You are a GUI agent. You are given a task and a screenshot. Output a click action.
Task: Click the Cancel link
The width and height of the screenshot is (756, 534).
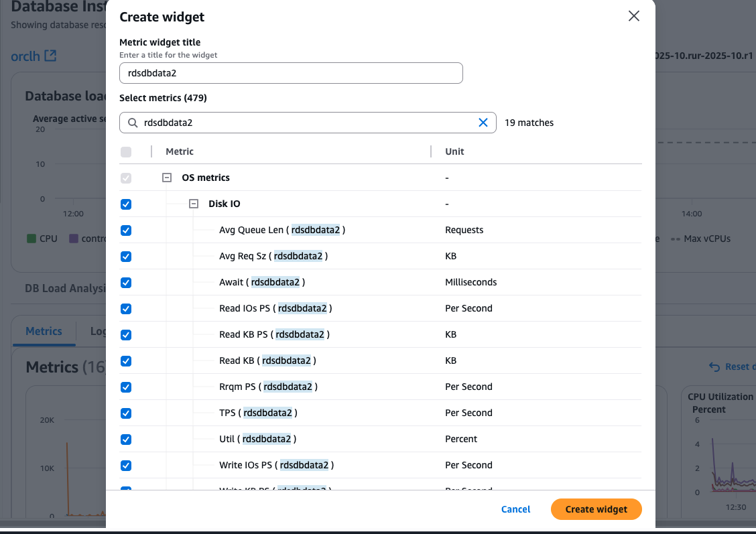click(515, 509)
